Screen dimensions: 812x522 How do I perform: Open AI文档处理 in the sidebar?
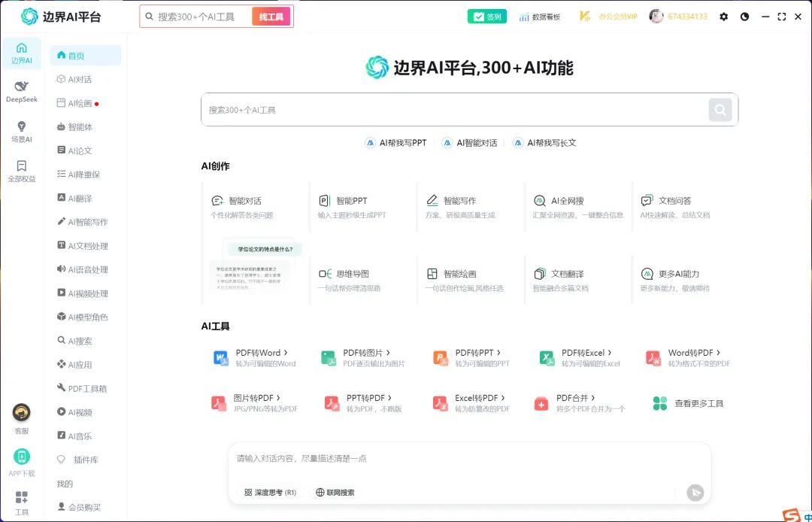(86, 246)
